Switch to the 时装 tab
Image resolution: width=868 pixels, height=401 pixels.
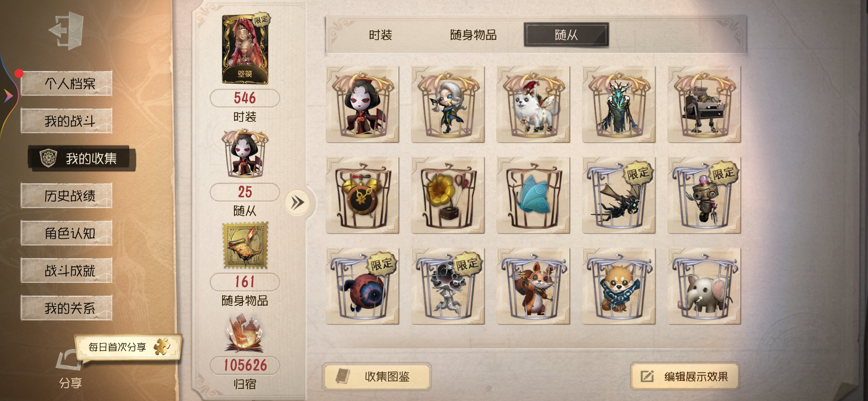380,35
